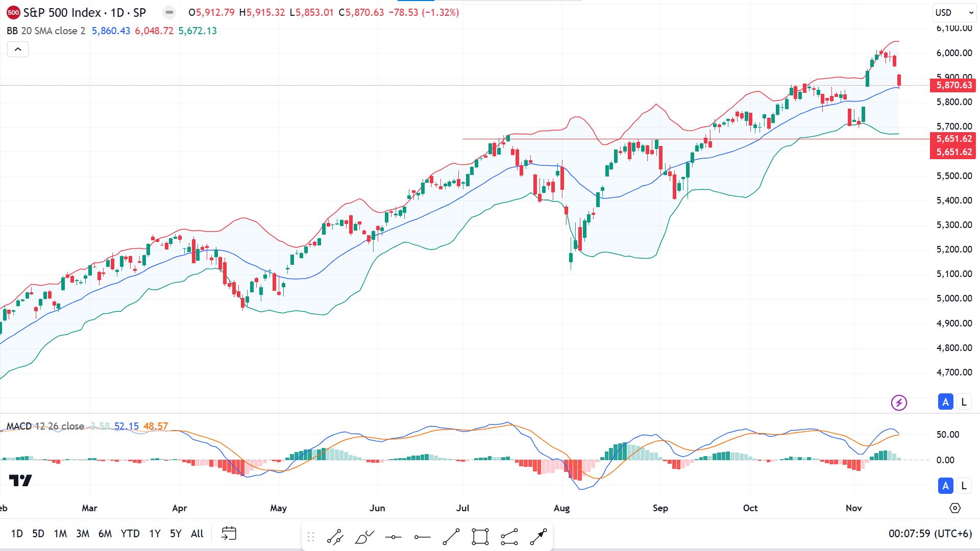The width and height of the screenshot is (980, 551).
Task: Toggle auto scale on MACD pane
Action: point(946,486)
